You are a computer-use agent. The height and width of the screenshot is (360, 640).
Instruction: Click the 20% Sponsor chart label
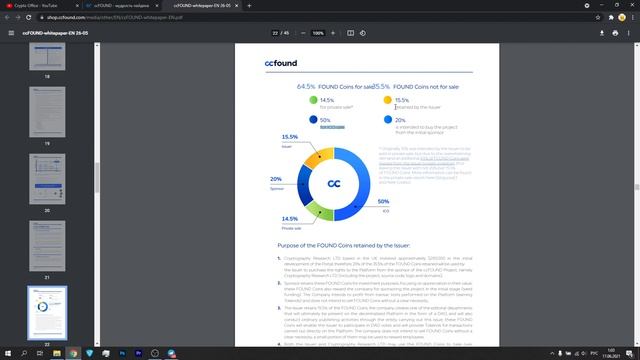(x=276, y=183)
